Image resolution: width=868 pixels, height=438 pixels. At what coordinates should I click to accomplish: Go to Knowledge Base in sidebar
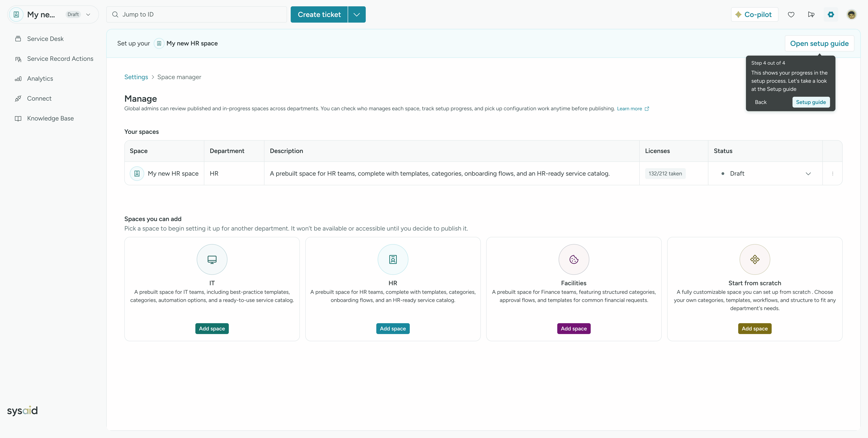click(50, 118)
